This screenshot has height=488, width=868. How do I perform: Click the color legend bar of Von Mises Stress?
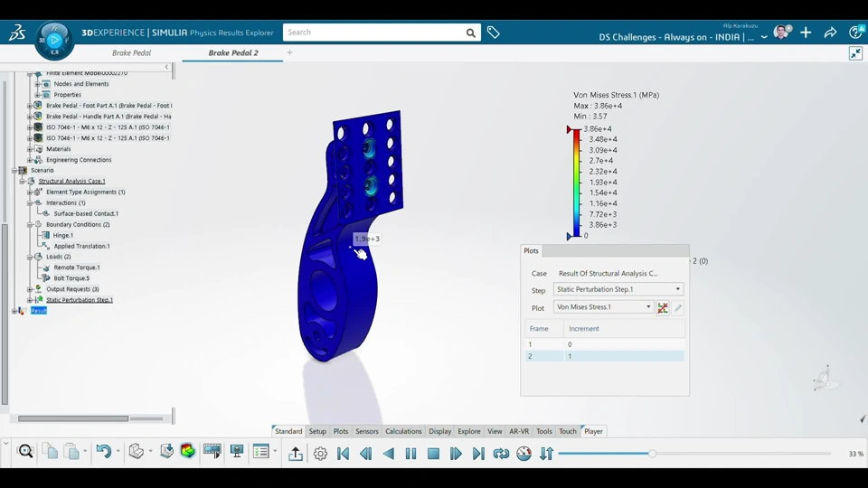576,183
